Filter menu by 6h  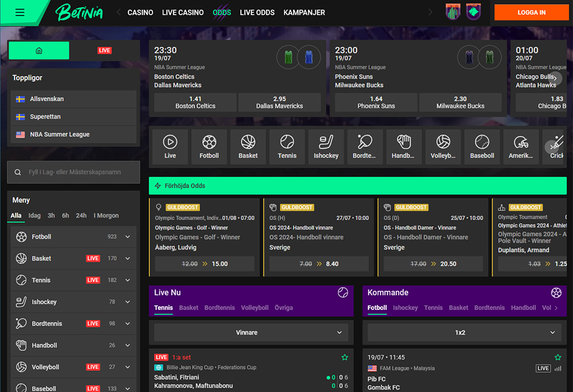click(x=65, y=215)
